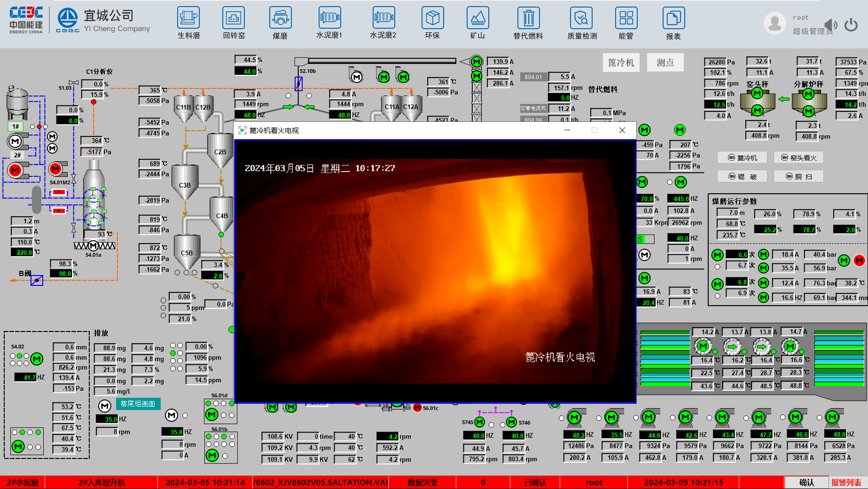868x489 pixels.
Task: Open 篦冷机 camera view
Action: click(743, 158)
